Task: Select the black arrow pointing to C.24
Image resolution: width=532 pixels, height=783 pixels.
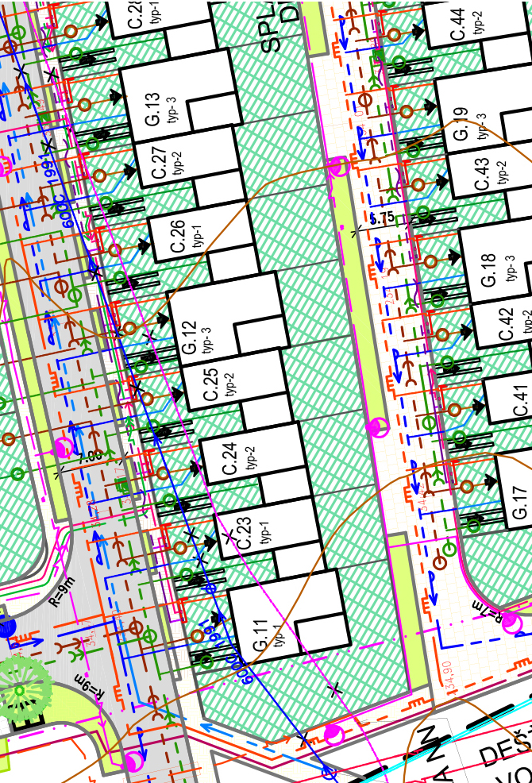Action: (195, 467)
